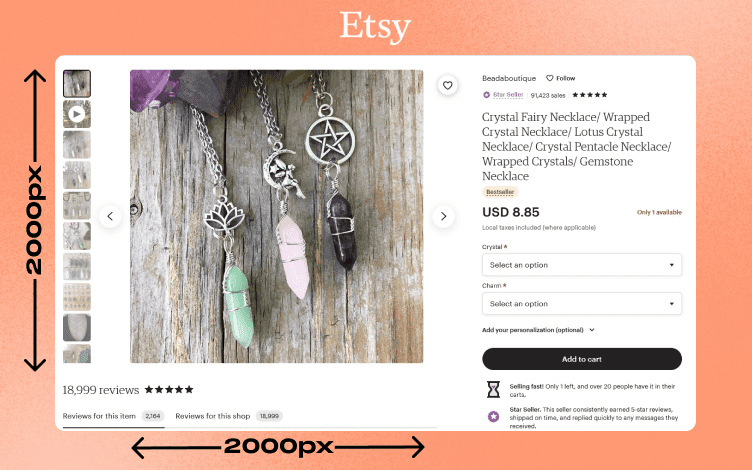752x470 pixels.
Task: Open the Crystal option dropdown
Action: (582, 265)
